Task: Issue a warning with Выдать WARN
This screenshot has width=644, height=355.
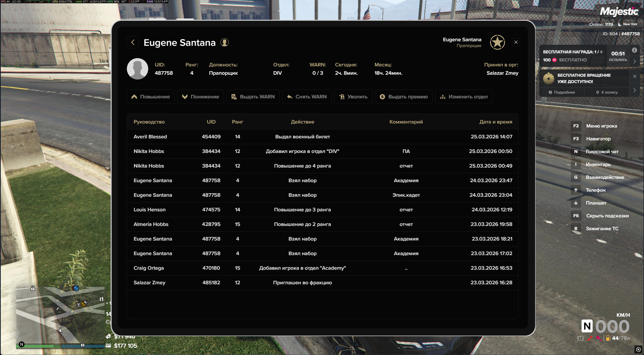Action: (253, 97)
